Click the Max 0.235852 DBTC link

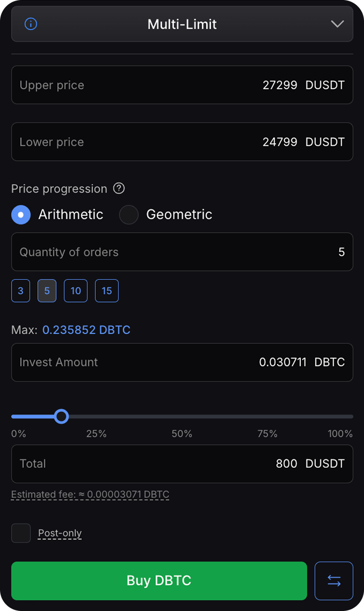(x=86, y=330)
